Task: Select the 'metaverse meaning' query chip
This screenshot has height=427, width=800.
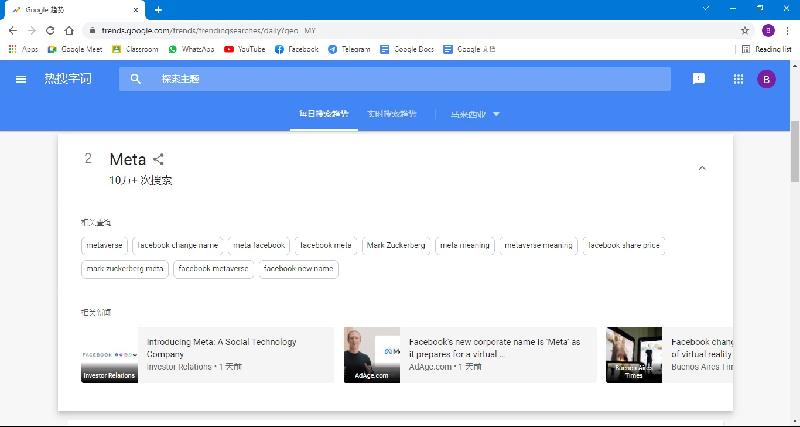Action: (x=538, y=245)
